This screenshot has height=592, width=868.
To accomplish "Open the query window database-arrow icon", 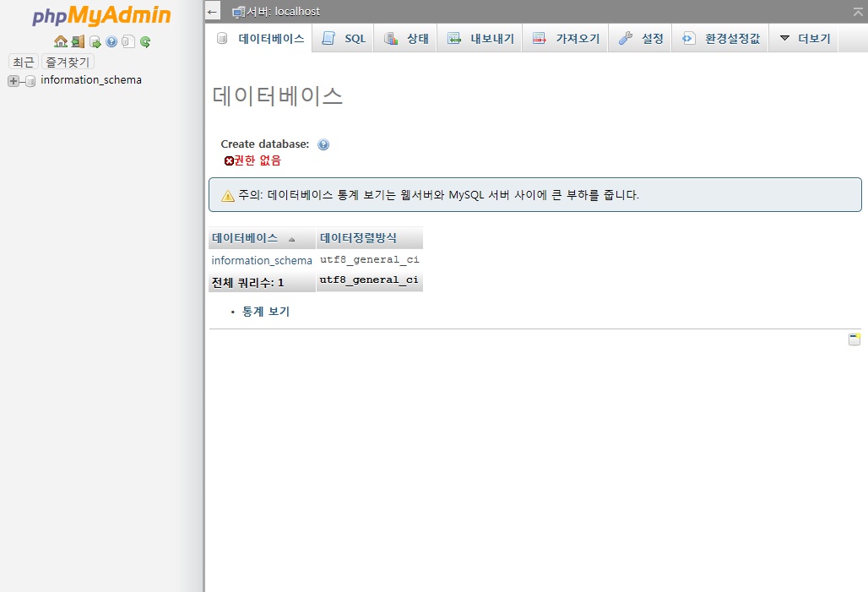I will pyautogui.click(x=95, y=42).
